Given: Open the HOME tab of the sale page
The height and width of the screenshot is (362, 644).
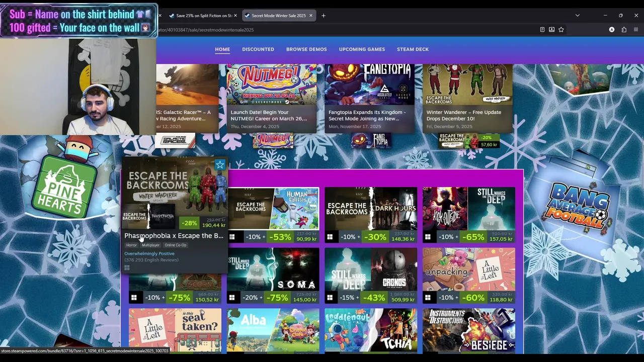Looking at the screenshot, I should point(222,49).
